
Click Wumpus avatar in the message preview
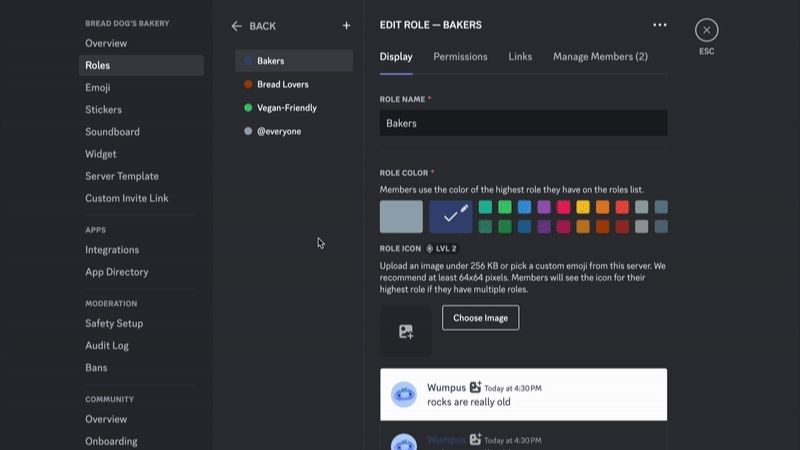click(x=404, y=394)
